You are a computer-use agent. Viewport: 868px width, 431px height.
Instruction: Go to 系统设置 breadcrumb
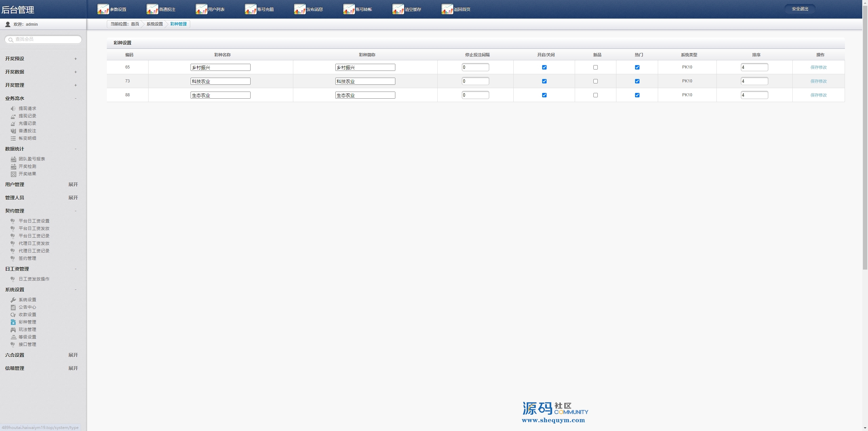coord(155,24)
